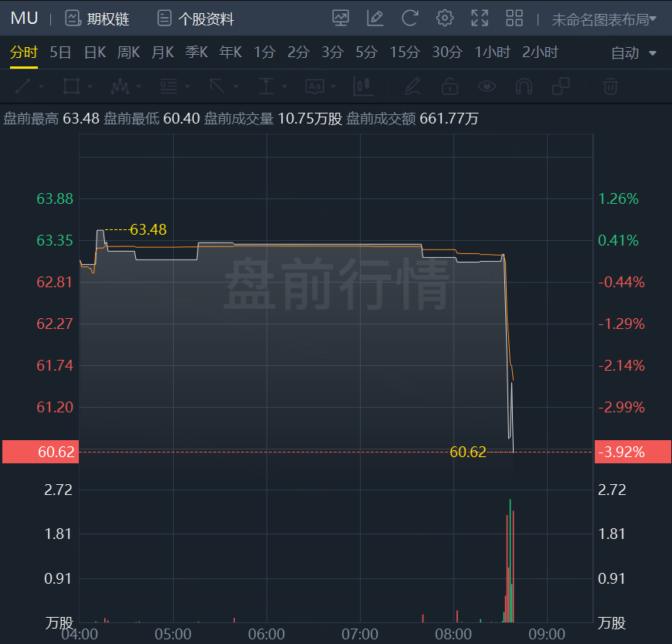Click the pencil edit icon in the header
Viewport: 672px width, 644px height.
[x=375, y=19]
